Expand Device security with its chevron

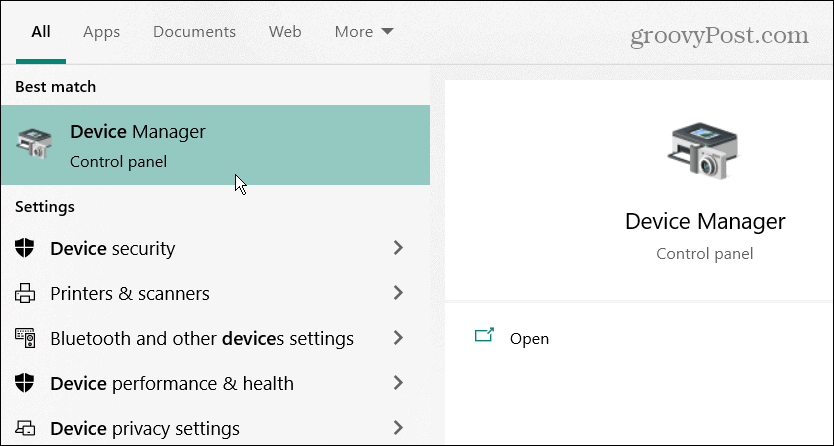[x=398, y=248]
